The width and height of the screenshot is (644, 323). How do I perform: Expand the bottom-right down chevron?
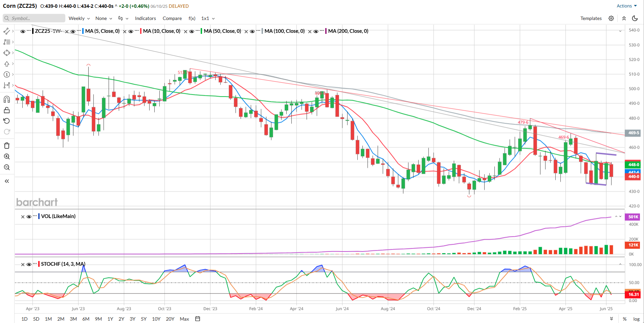[x=612, y=319]
